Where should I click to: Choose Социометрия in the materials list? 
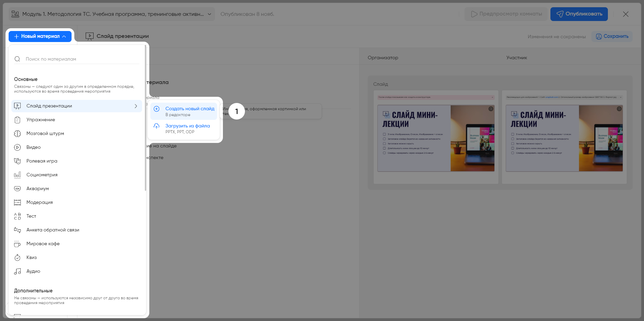click(x=42, y=175)
